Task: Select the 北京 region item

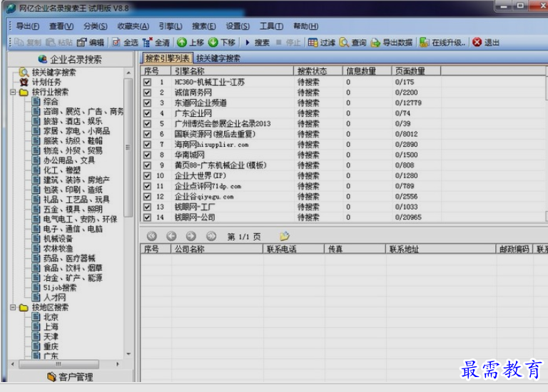Action: coord(51,317)
